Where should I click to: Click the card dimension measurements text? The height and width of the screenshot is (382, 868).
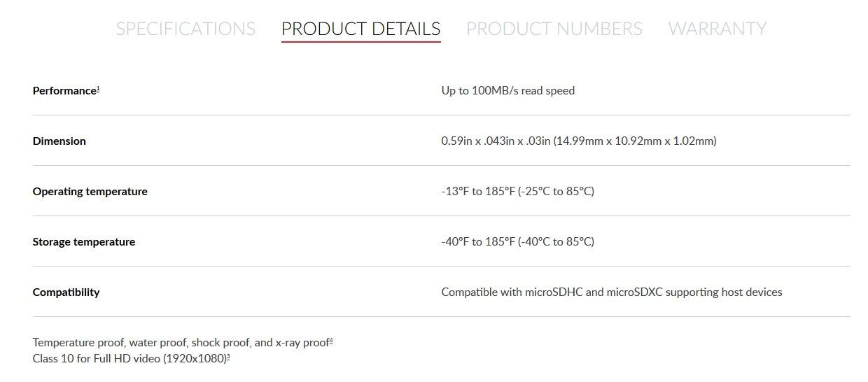pos(578,141)
